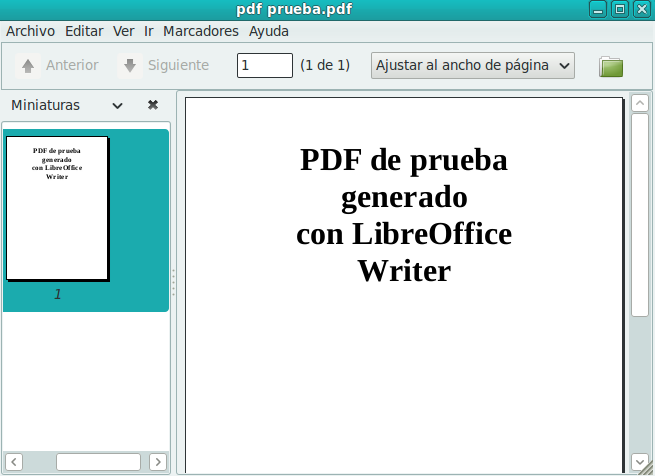
Task: Open the Ayuda menu
Action: (269, 31)
